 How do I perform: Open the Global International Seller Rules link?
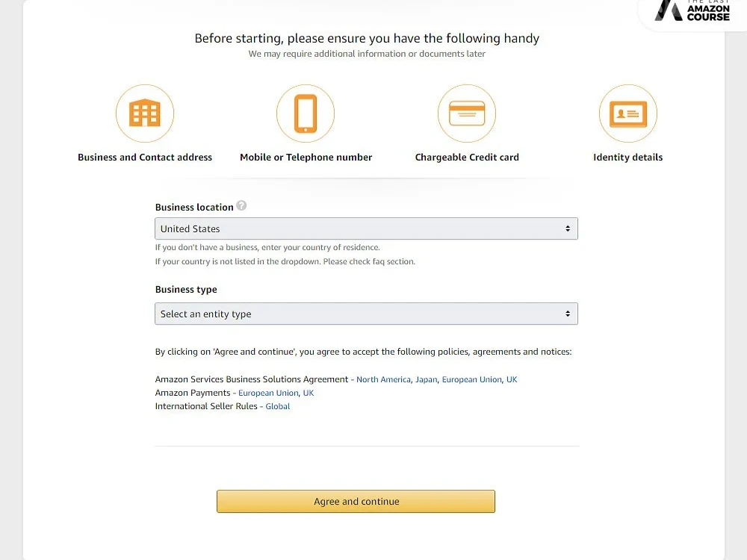pyautogui.click(x=277, y=406)
